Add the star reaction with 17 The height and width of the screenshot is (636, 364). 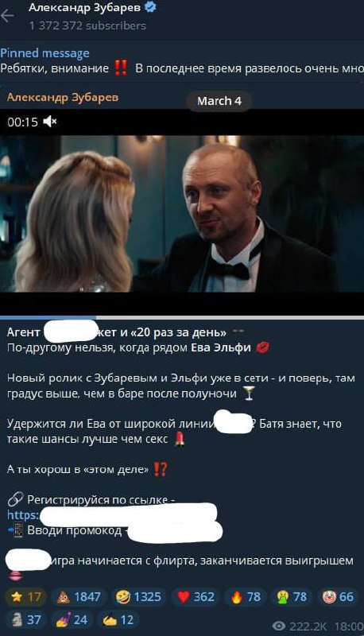tap(26, 597)
